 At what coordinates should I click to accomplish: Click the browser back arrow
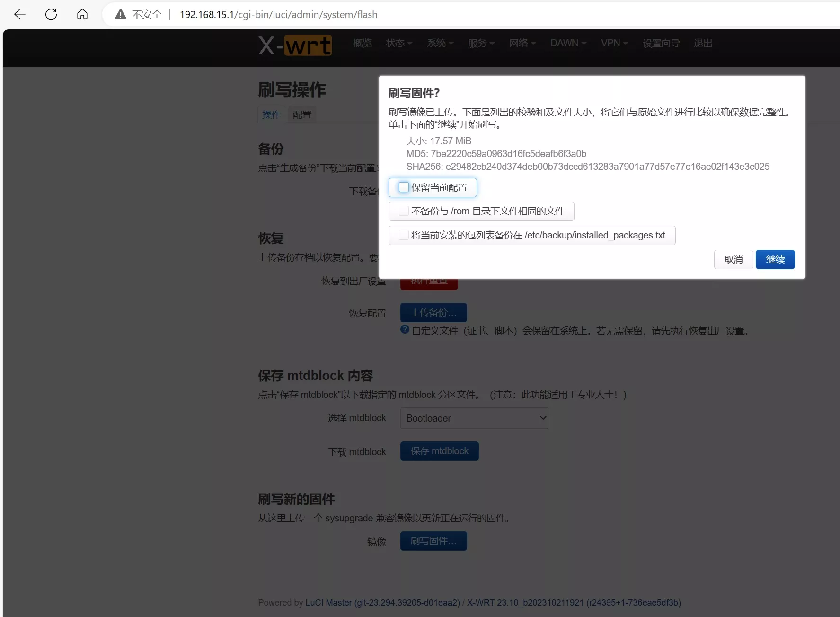coord(20,14)
